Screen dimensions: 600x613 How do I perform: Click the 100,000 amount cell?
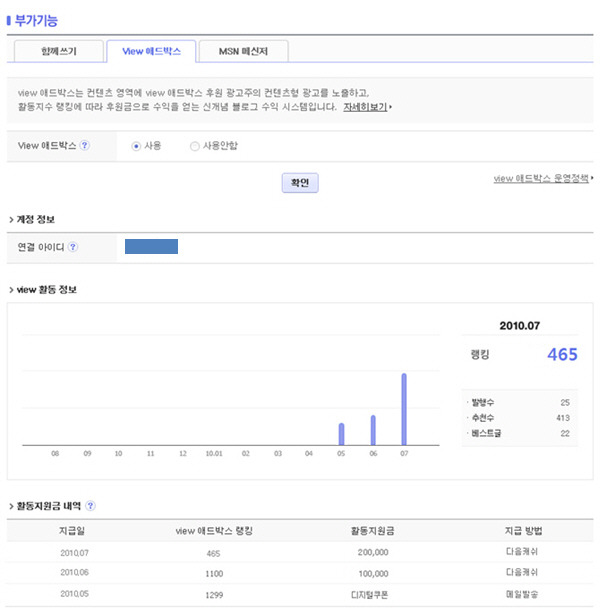coord(373,574)
